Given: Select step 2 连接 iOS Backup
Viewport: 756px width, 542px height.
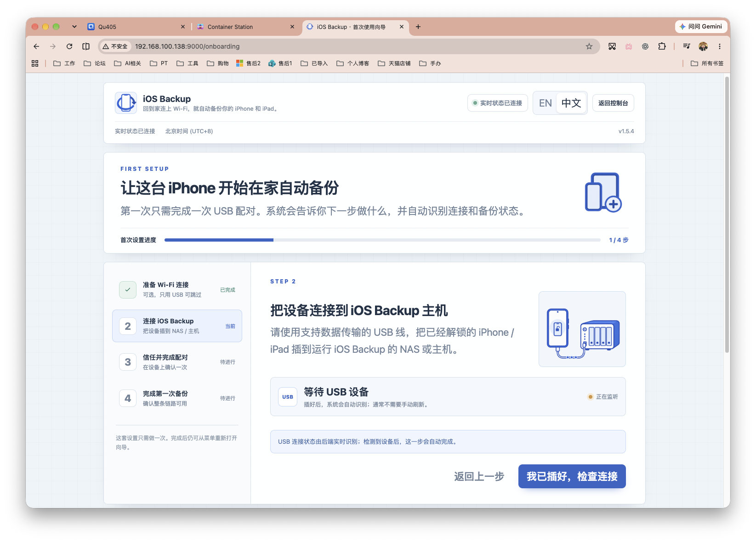Looking at the screenshot, I should (177, 326).
